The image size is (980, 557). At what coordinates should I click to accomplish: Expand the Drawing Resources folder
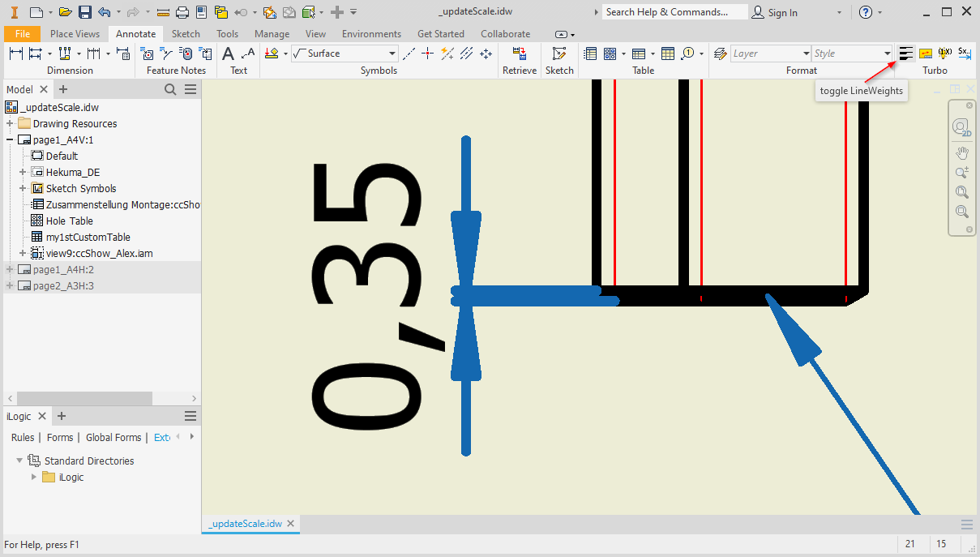pyautogui.click(x=10, y=124)
